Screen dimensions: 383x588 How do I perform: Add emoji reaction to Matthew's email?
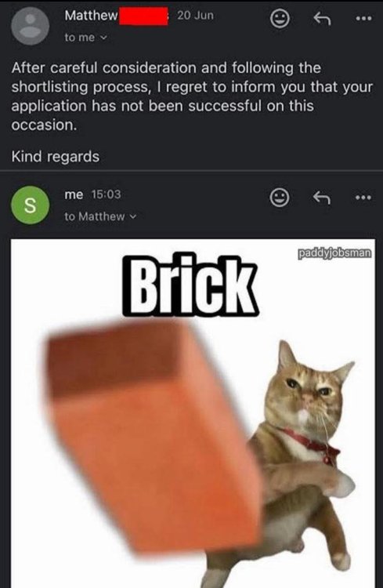point(280,19)
